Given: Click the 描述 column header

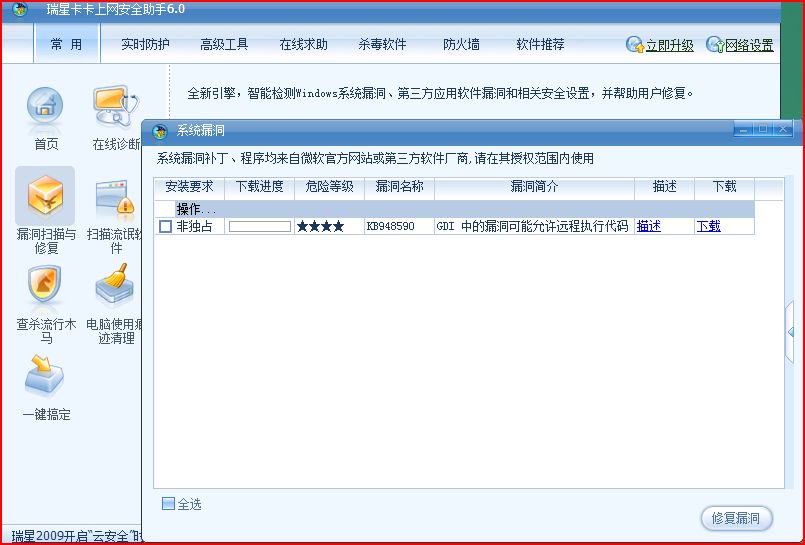Looking at the screenshot, I should click(664, 187).
